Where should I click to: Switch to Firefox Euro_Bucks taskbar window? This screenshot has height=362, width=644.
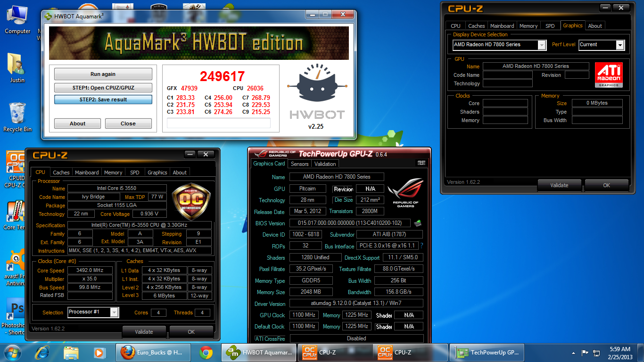click(x=153, y=352)
